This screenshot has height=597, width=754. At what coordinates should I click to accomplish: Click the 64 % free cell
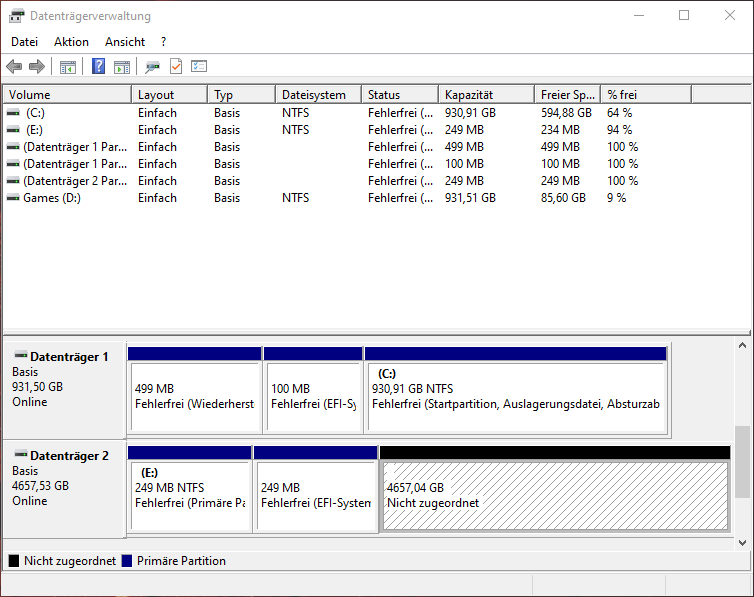[619, 113]
